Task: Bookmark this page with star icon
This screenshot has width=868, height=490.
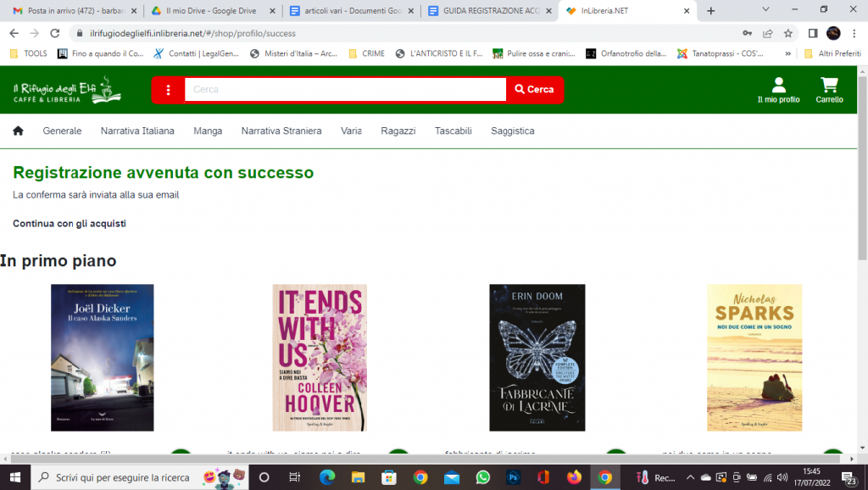Action: [788, 33]
